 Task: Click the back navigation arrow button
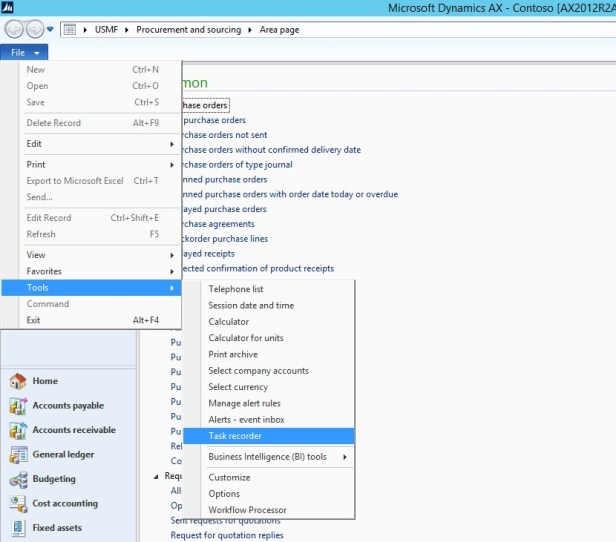coord(13,29)
